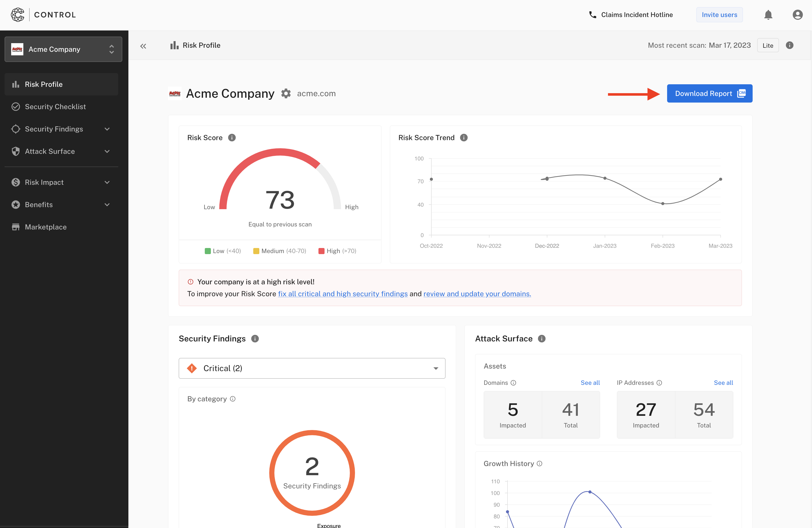Click the 2 Security Findings donut chart

tap(312, 473)
